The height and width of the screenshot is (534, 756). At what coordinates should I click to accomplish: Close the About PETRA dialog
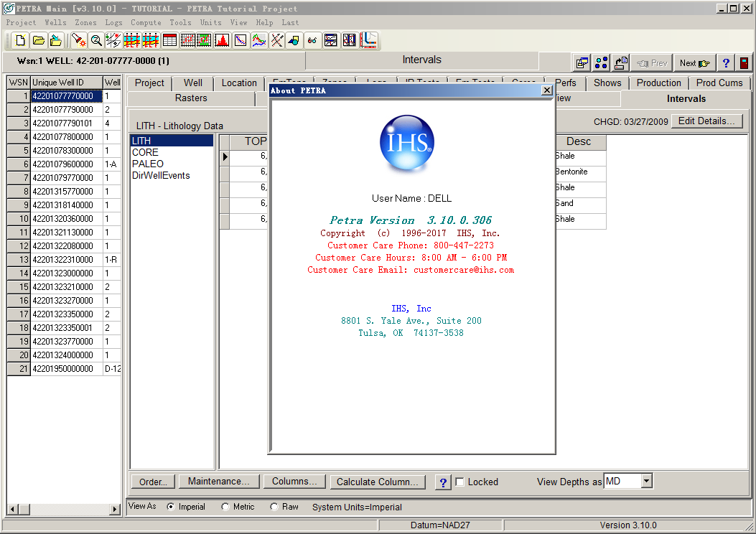tap(547, 90)
